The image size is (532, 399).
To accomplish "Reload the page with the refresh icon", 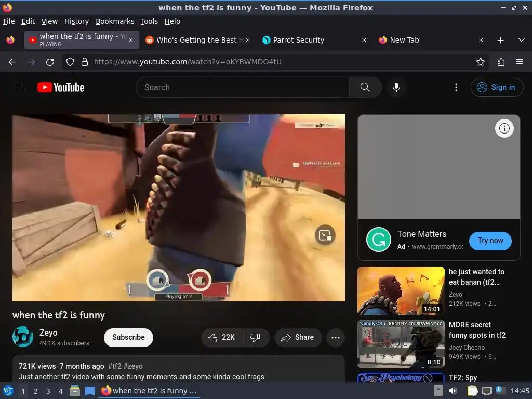I will click(50, 62).
